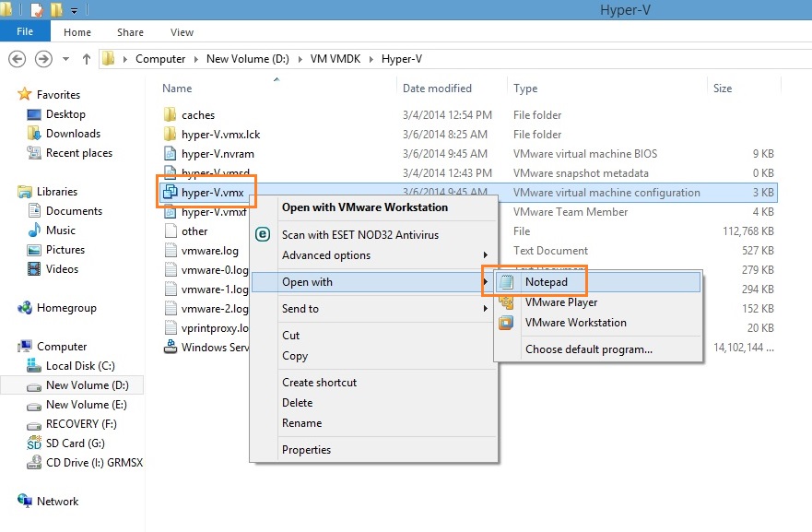This screenshot has width=812, height=532.
Task: Click the Back navigation arrow
Action: point(18,59)
